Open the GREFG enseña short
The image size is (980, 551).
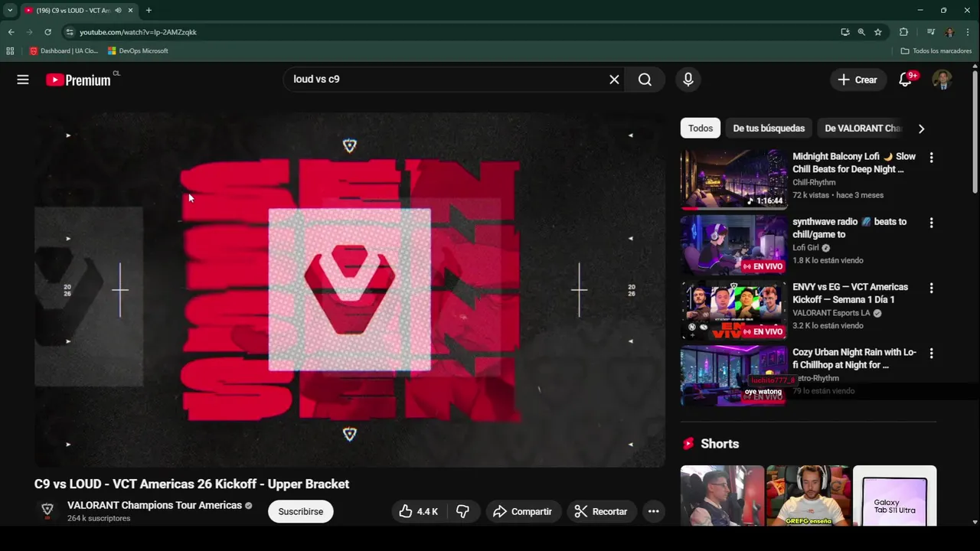pos(808,495)
